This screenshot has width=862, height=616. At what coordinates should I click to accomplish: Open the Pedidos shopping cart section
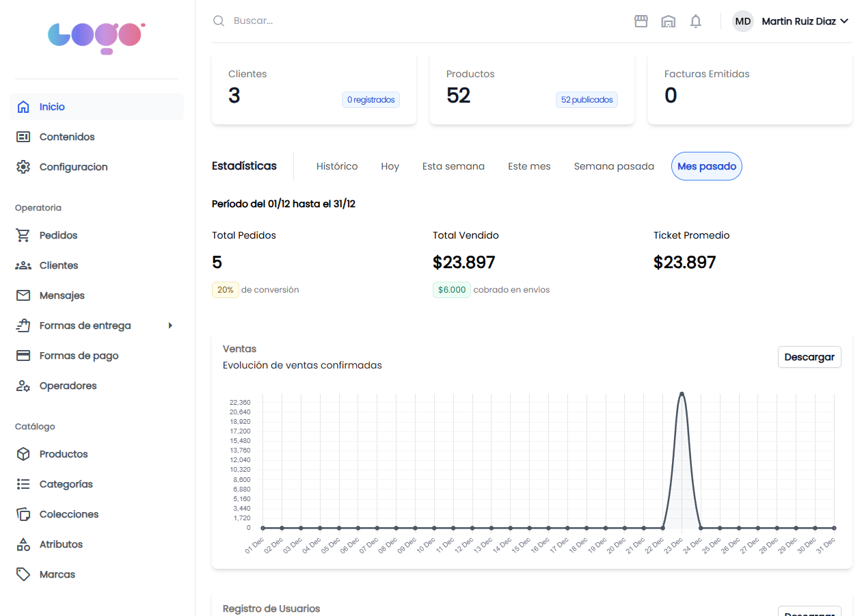[23, 235]
